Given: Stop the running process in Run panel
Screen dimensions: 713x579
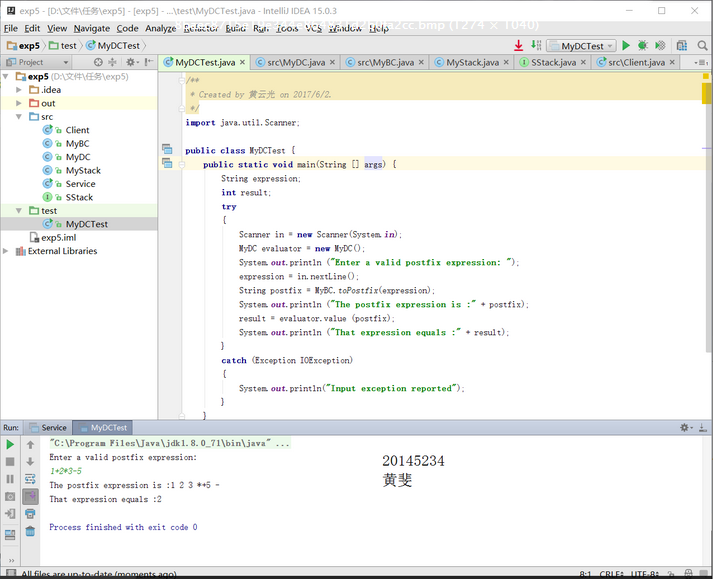Looking at the screenshot, I should [x=10, y=462].
